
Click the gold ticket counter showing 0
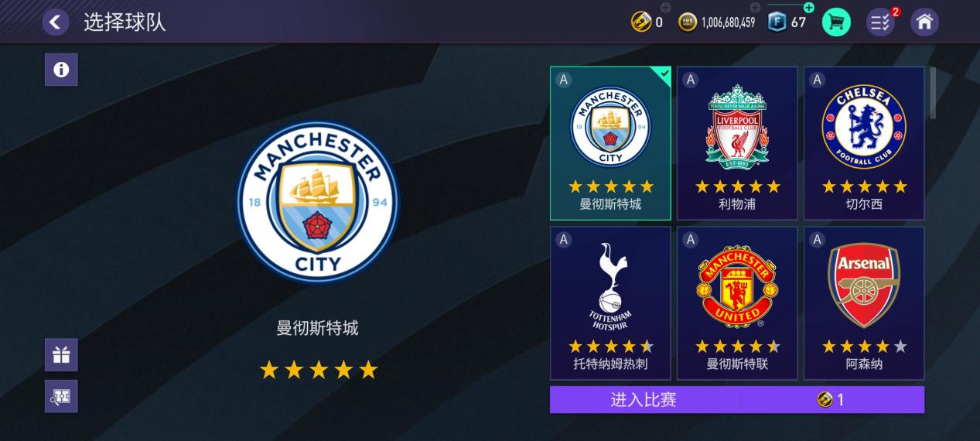coord(647,22)
